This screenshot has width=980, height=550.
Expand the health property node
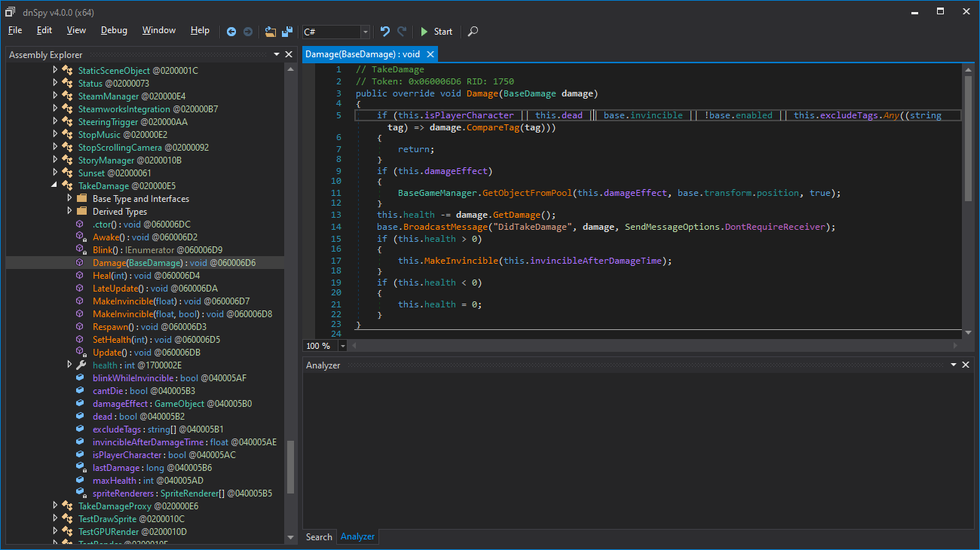70,365
